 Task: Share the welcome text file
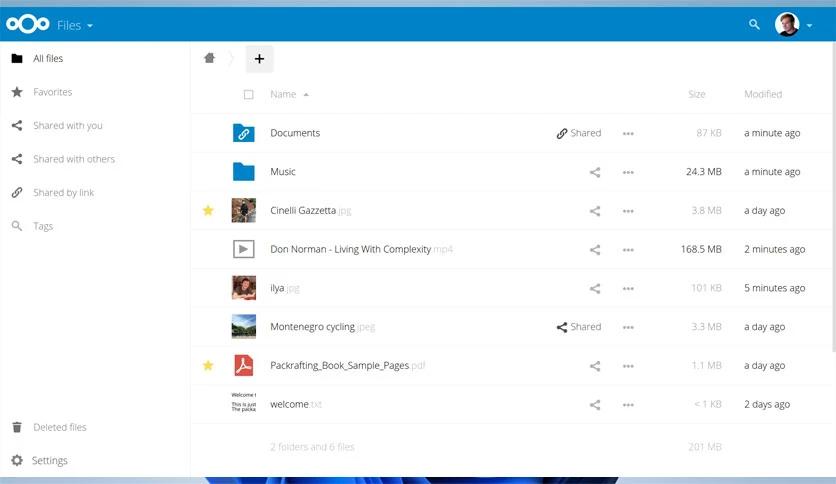595,405
